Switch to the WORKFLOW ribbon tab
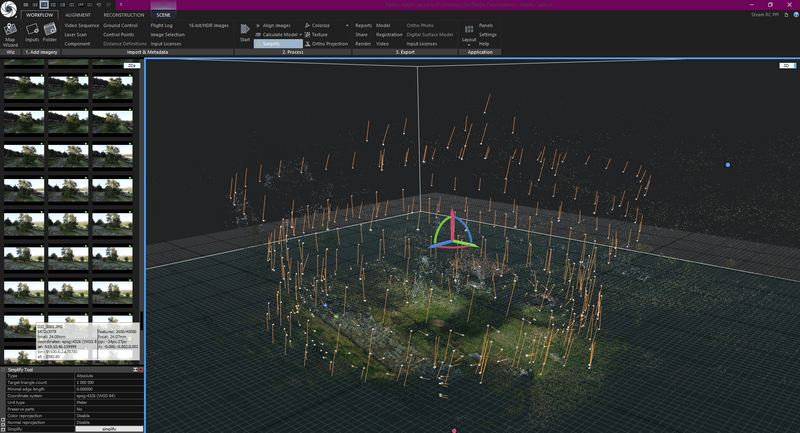The width and height of the screenshot is (800, 433). 39,15
